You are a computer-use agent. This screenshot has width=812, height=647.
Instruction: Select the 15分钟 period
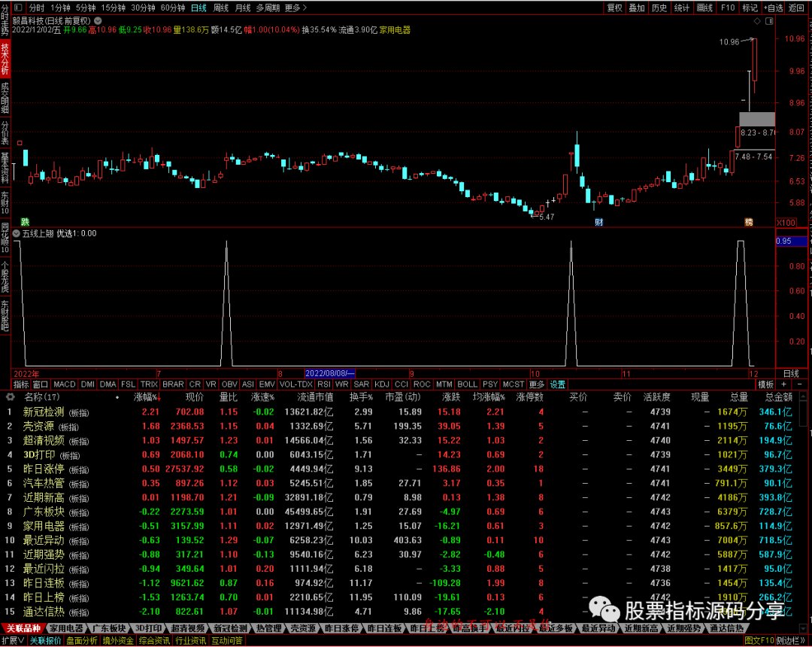(x=114, y=8)
